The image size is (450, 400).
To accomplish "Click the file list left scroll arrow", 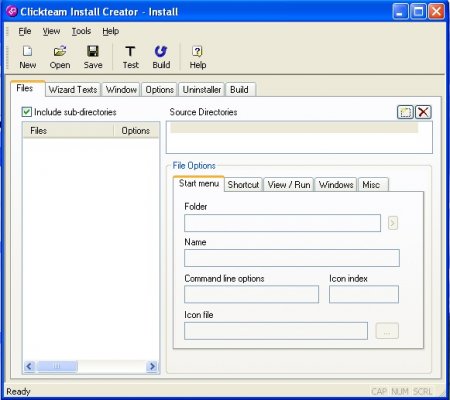I will coord(29,366).
